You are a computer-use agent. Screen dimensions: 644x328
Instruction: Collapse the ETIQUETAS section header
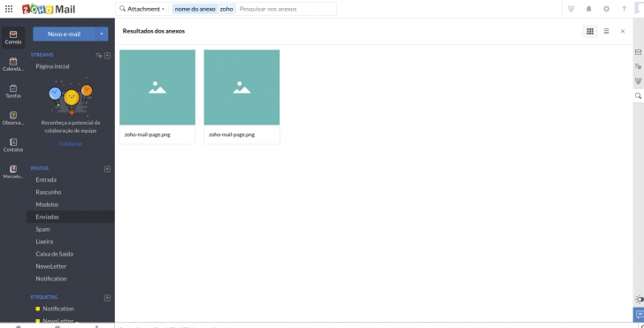tap(44, 297)
